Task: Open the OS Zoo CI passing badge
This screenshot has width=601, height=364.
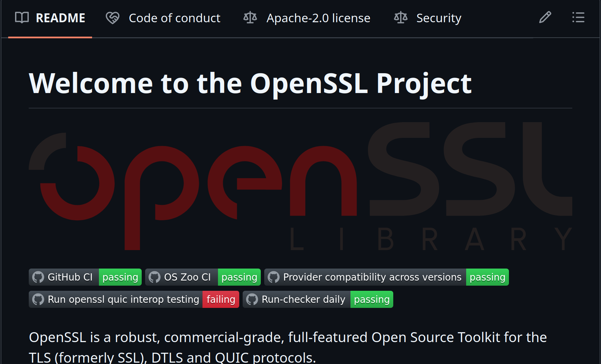Action: click(x=203, y=277)
